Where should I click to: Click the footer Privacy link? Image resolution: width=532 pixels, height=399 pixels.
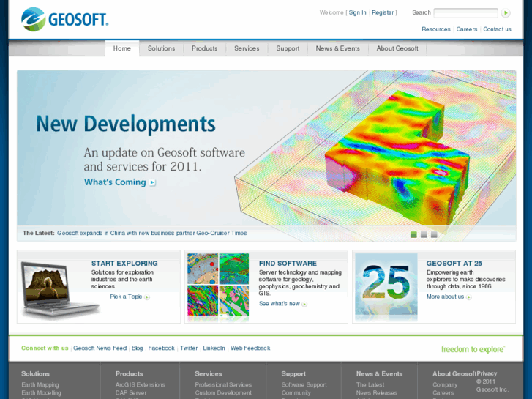click(487, 373)
